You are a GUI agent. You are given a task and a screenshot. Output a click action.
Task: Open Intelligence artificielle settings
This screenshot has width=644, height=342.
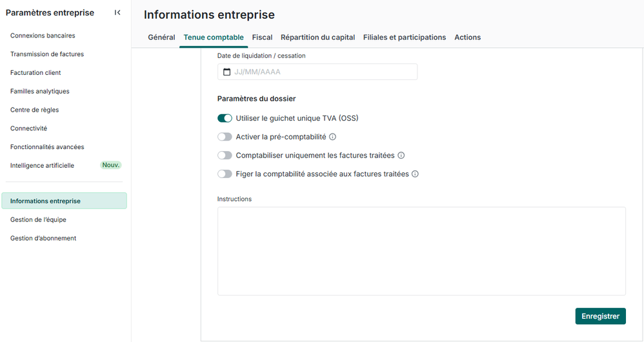[42, 166]
